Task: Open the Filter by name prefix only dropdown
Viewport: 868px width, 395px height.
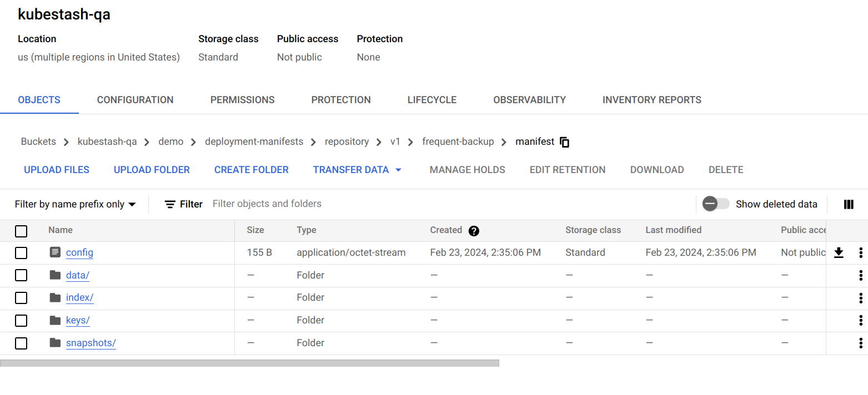Action: pyautogui.click(x=76, y=204)
